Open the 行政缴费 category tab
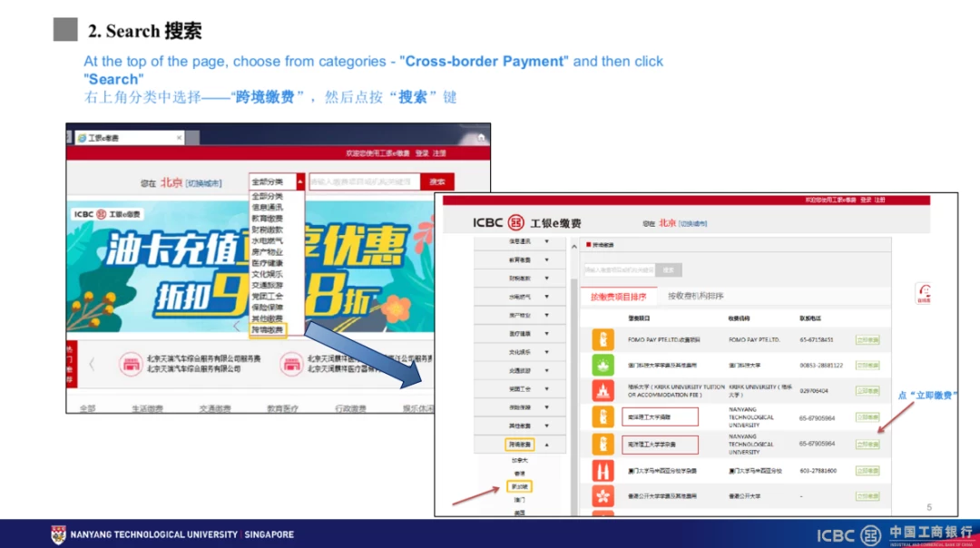 [350, 408]
